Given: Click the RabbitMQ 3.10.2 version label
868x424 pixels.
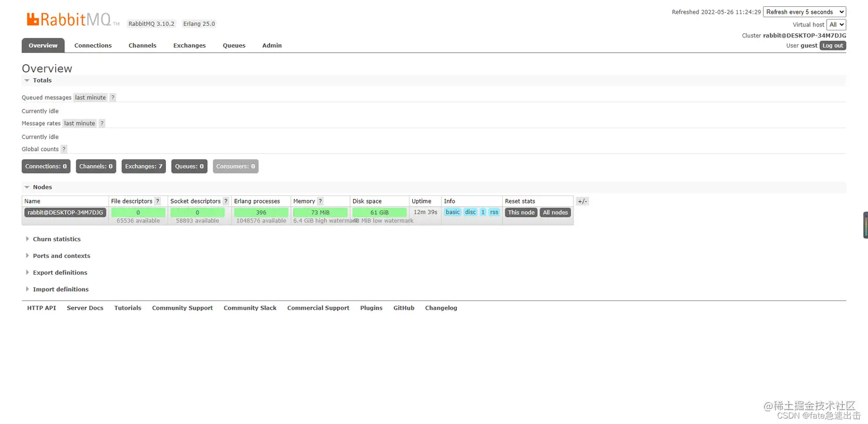Looking at the screenshot, I should (x=152, y=24).
